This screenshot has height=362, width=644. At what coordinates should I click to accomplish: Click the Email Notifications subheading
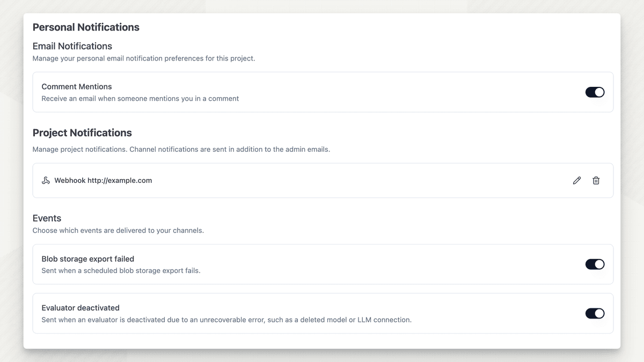(72, 46)
